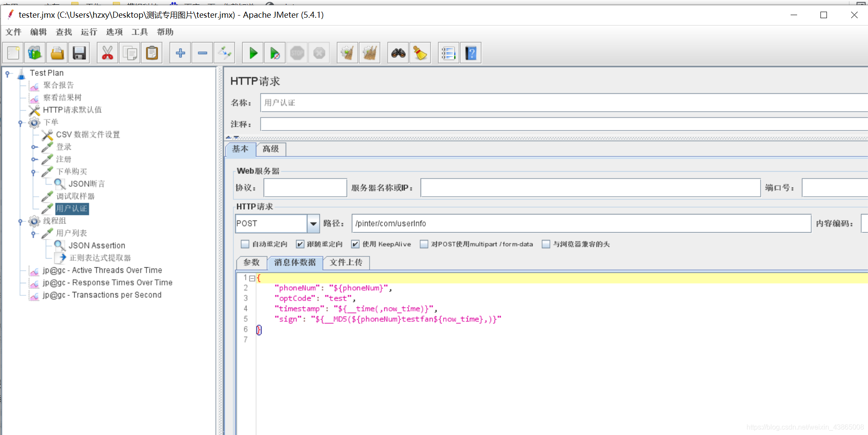Image resolution: width=868 pixels, height=435 pixels.
Task: Open the 运行 menu
Action: tap(89, 32)
